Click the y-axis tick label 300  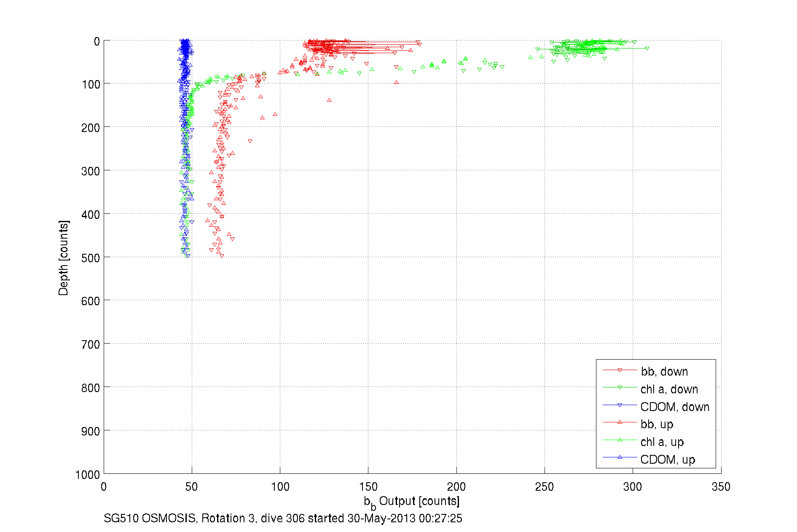coord(91,171)
